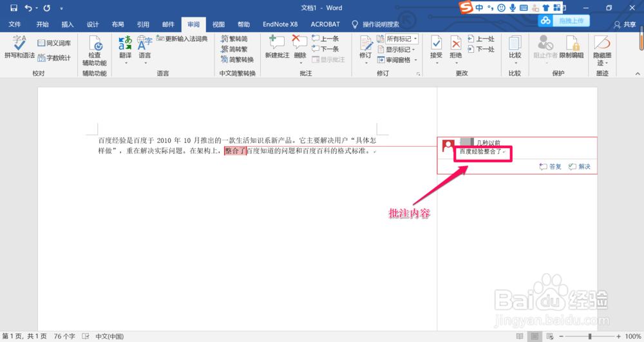
Task: Open the 文件 menu
Action: [15, 24]
